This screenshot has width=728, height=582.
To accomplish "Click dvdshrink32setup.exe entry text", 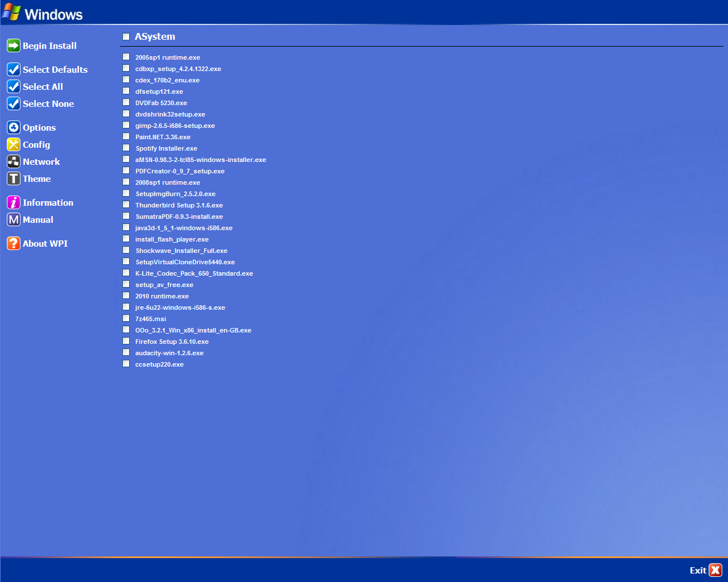I will pos(170,114).
